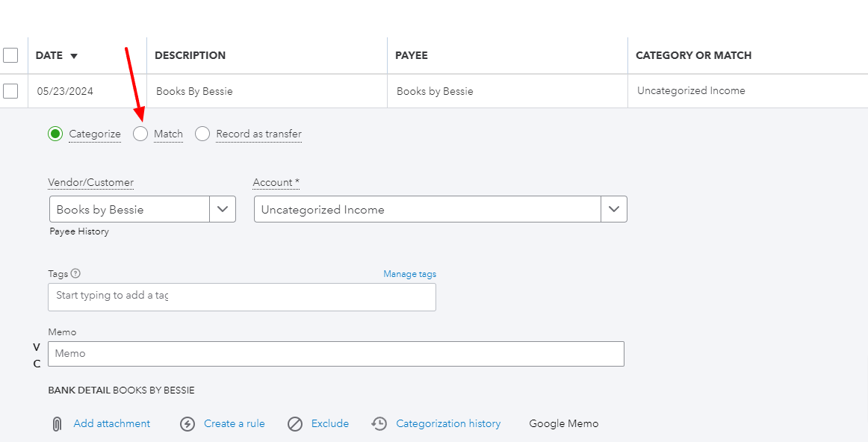
Task: Click the Date column sort arrow
Action: (74, 56)
